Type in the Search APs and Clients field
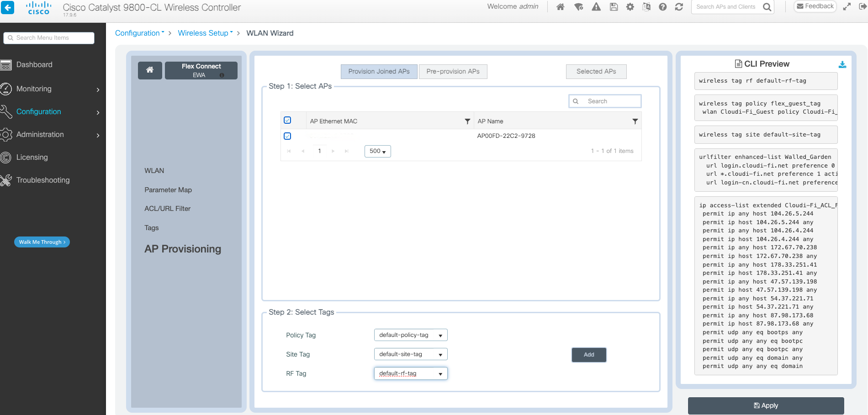 coord(726,7)
